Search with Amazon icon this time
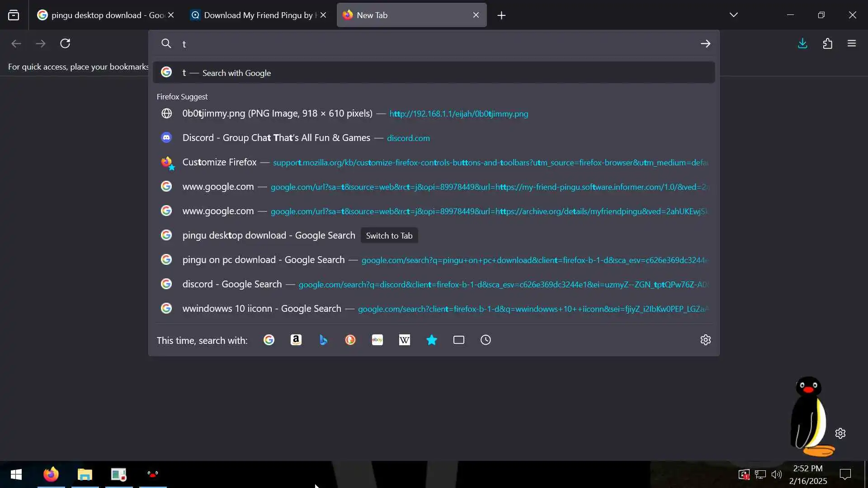The width and height of the screenshot is (868, 488). click(296, 340)
